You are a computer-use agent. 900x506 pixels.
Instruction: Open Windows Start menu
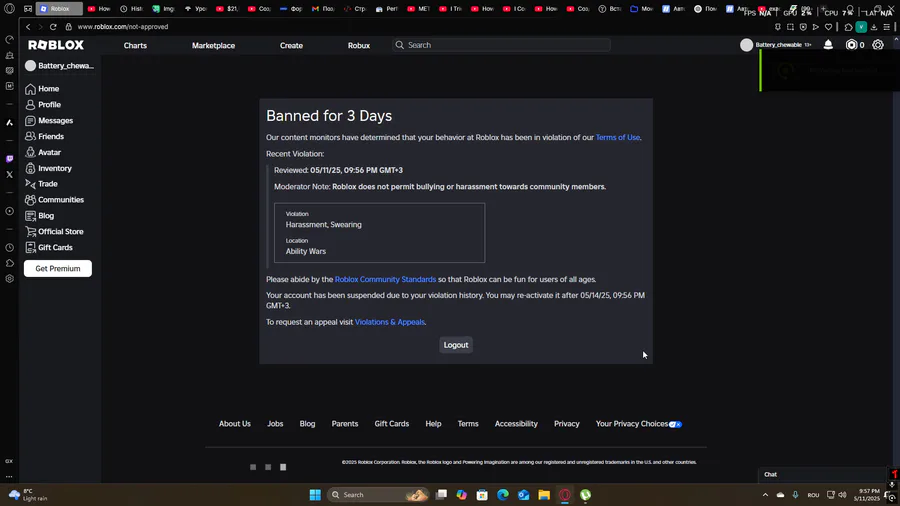315,495
